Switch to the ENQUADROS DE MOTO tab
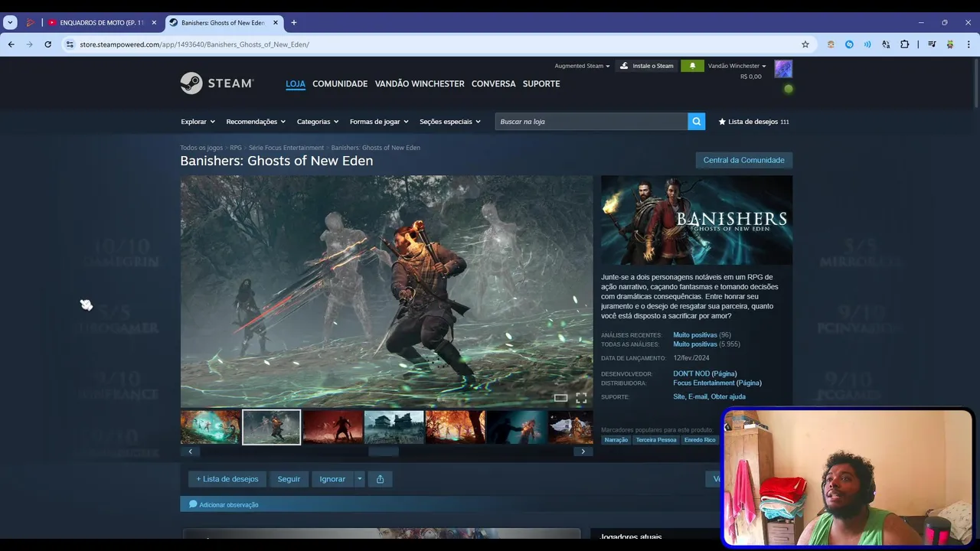The image size is (980, 551). tap(102, 23)
